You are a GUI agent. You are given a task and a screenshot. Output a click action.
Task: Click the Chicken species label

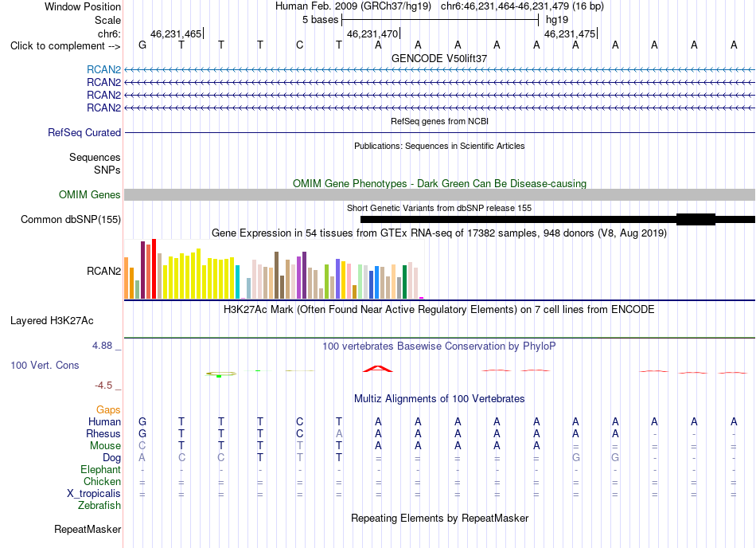(x=102, y=481)
